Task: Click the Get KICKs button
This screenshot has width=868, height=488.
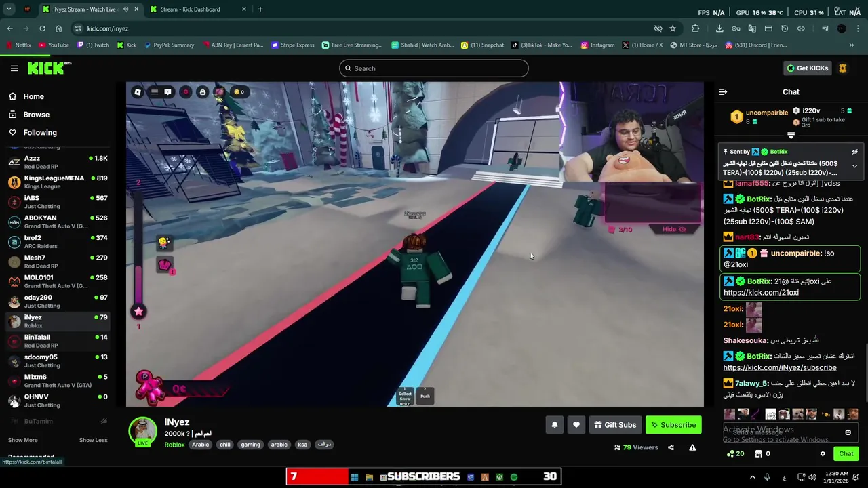Action: [x=807, y=68]
